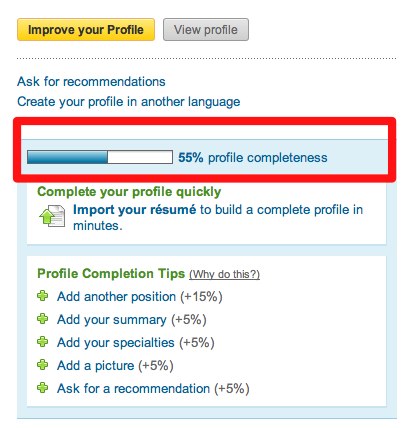This screenshot has height=428, width=411.
Task: Click the Improve your Profile button
Action: click(86, 30)
